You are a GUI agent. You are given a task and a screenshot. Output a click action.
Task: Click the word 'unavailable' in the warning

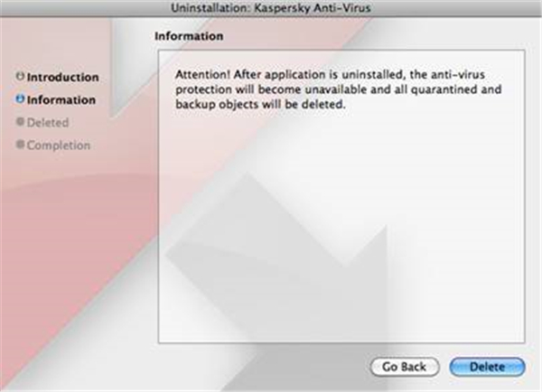point(346,91)
